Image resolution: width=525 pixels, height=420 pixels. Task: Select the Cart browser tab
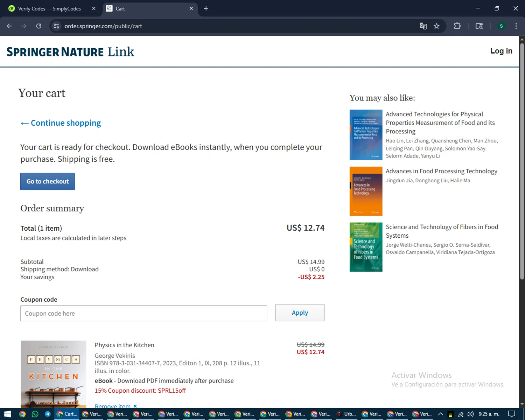tap(150, 8)
